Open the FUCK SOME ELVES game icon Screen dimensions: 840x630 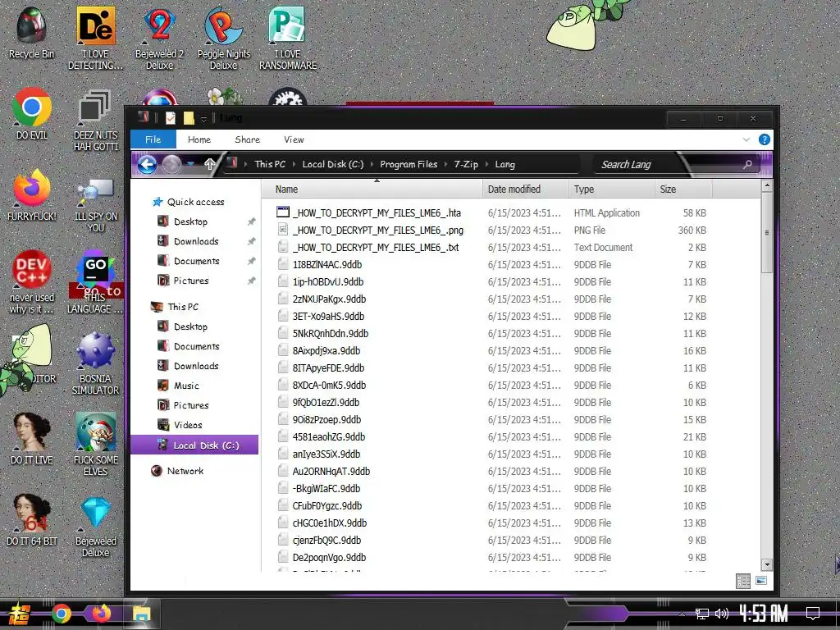click(95, 444)
